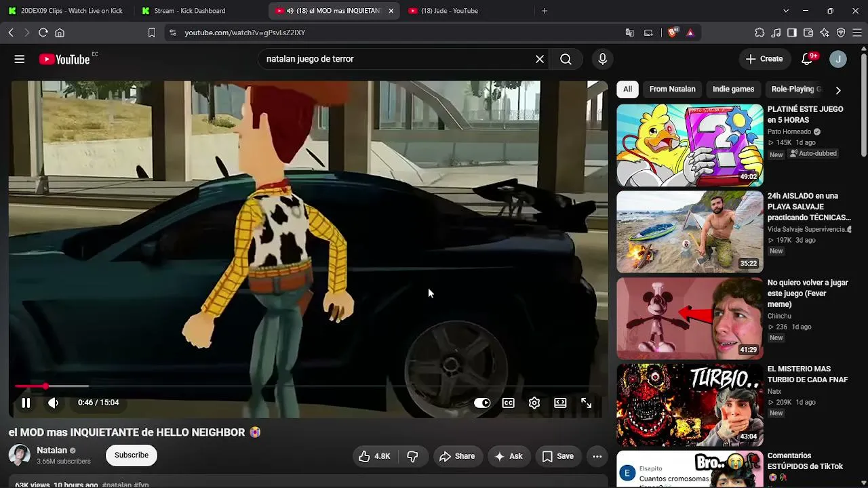Filter suggestions by From Natalan

pyautogui.click(x=672, y=89)
